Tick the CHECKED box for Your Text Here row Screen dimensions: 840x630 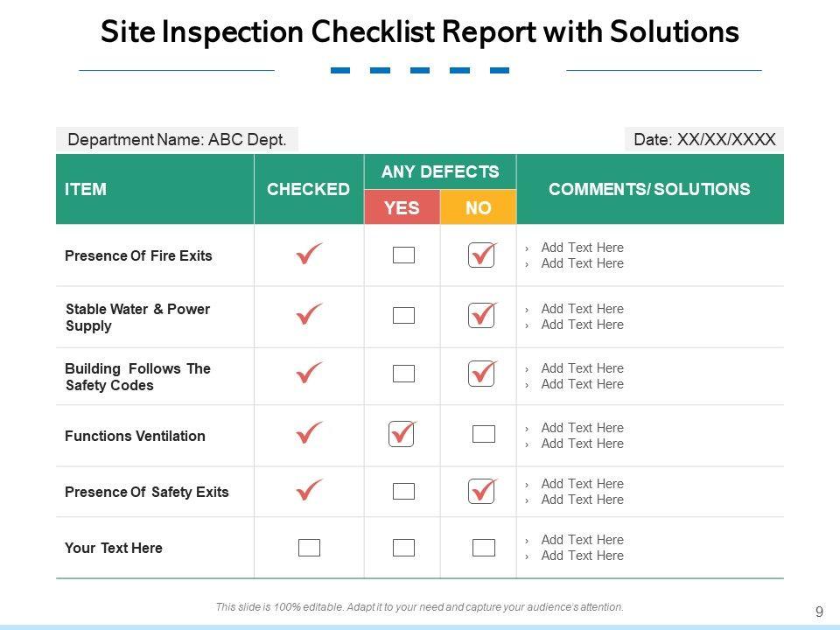[x=309, y=548]
